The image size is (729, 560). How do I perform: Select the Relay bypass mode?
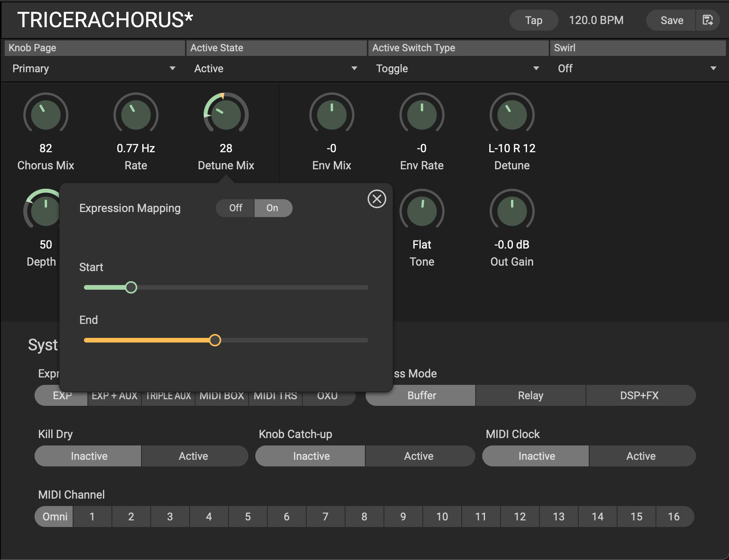point(530,395)
